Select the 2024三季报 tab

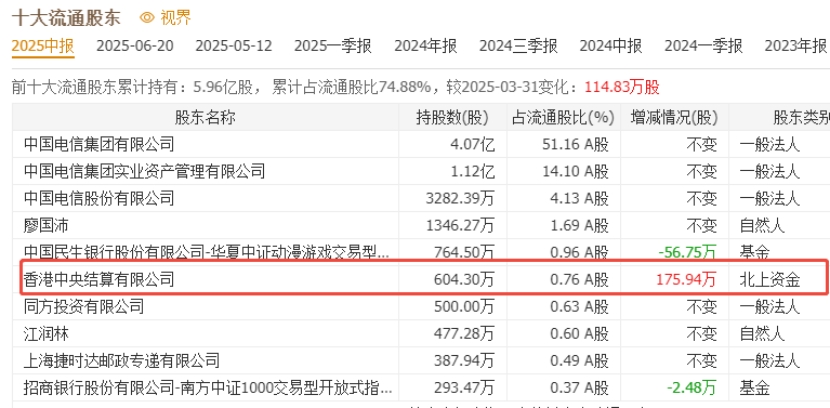pyautogui.click(x=518, y=46)
